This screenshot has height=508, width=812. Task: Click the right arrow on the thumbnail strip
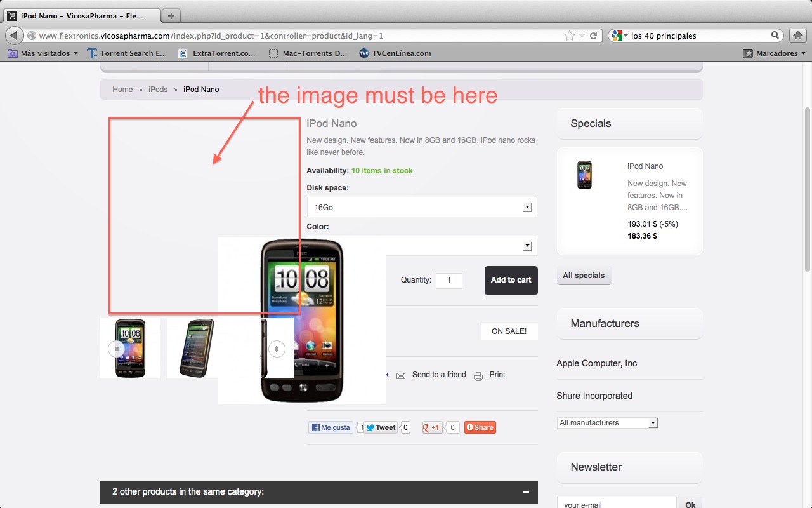click(x=277, y=349)
